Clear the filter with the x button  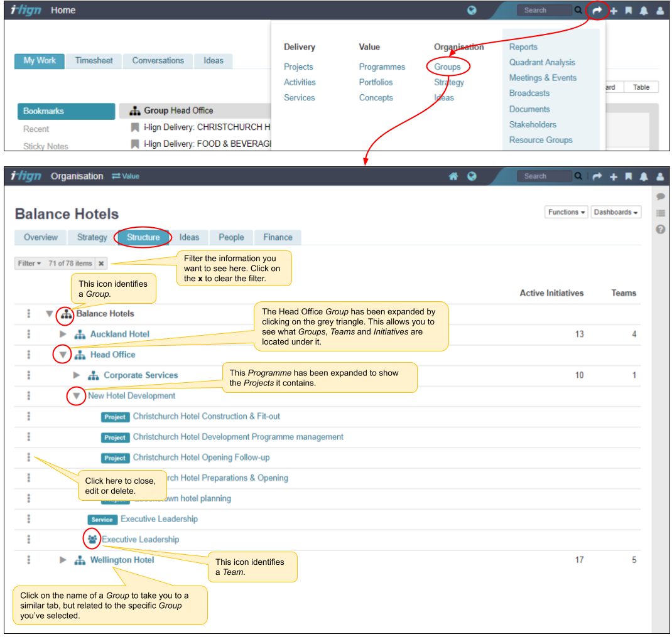coord(101,264)
